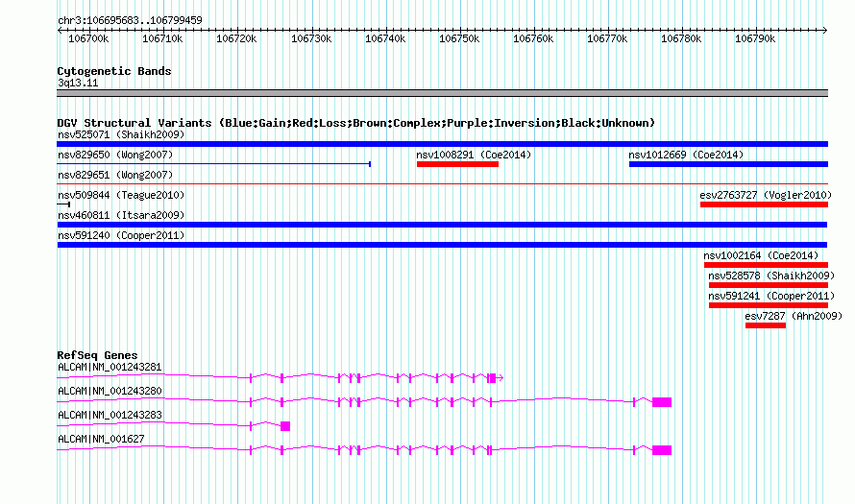Click the nsv829650 (Wong2007) label
The height and width of the screenshot is (504, 855).
[115, 155]
